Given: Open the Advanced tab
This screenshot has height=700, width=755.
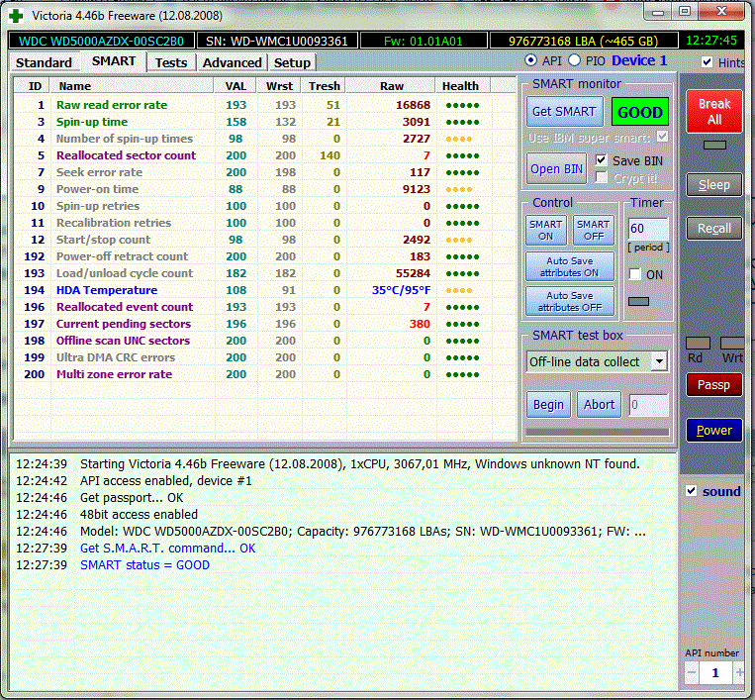Looking at the screenshot, I should (233, 62).
